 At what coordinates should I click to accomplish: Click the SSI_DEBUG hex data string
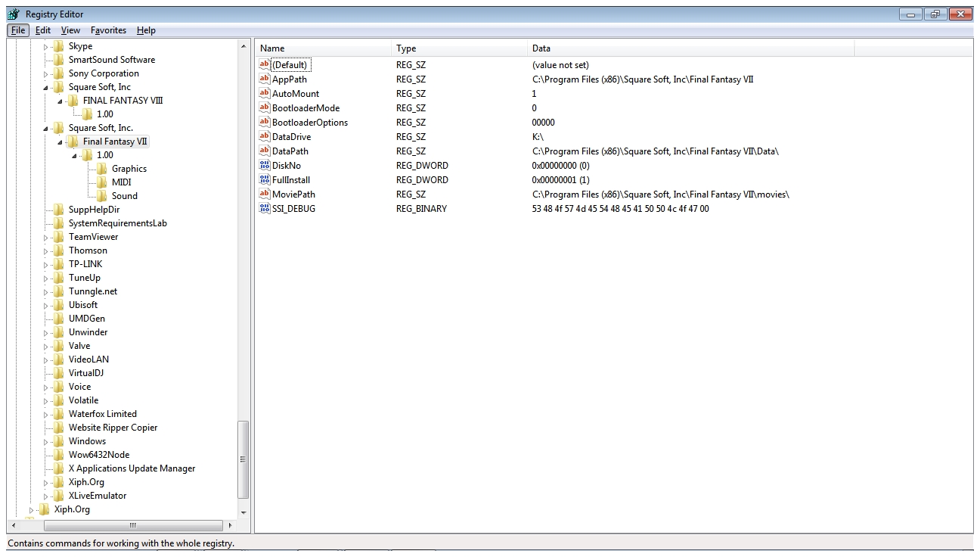[x=620, y=209]
